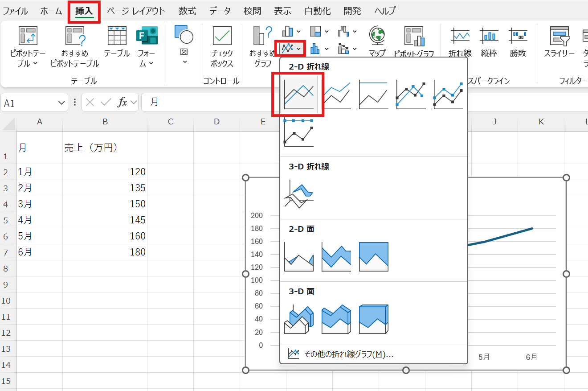
Task: Select the 100% stacked 2-D area chart
Action: pyautogui.click(x=373, y=257)
